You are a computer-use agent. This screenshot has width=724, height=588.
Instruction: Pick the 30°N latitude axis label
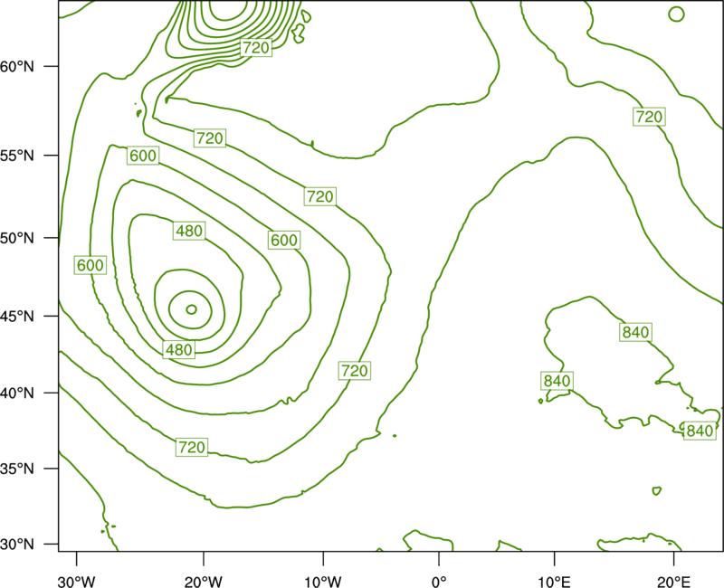16,545
